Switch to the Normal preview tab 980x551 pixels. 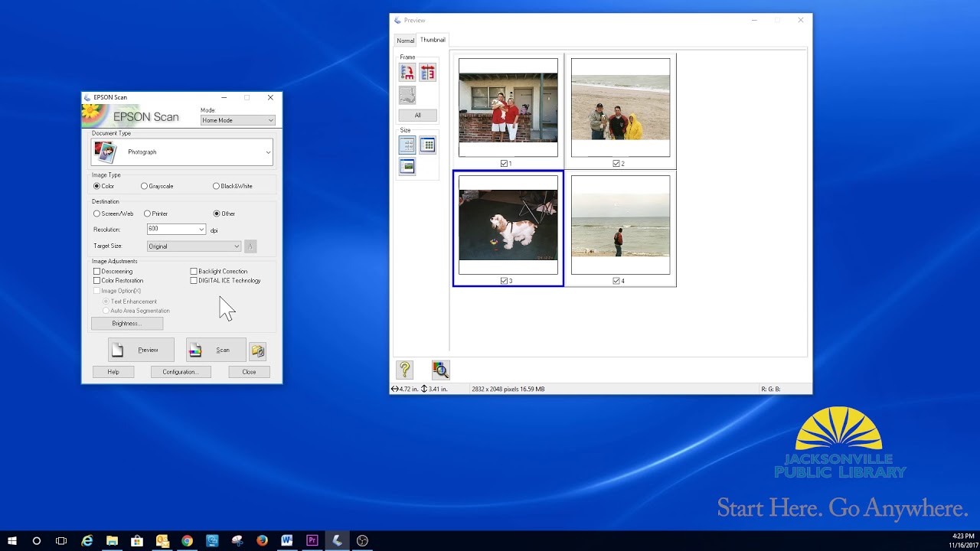405,41
